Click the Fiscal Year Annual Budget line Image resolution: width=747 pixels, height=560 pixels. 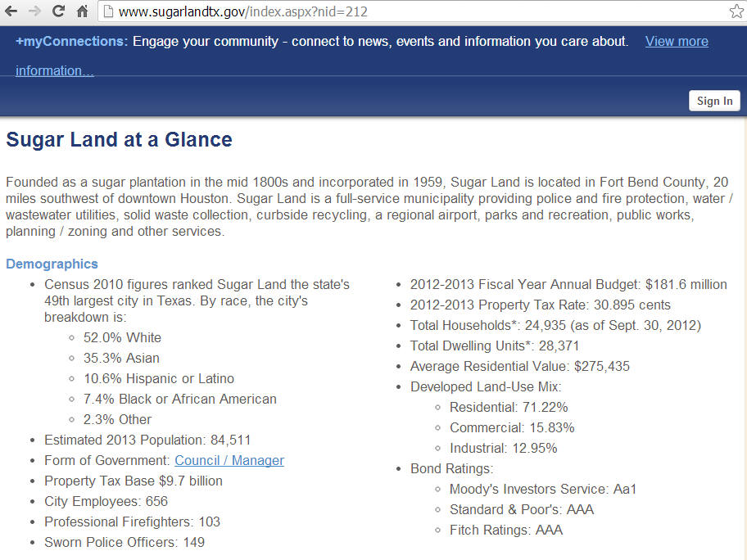coord(568,285)
